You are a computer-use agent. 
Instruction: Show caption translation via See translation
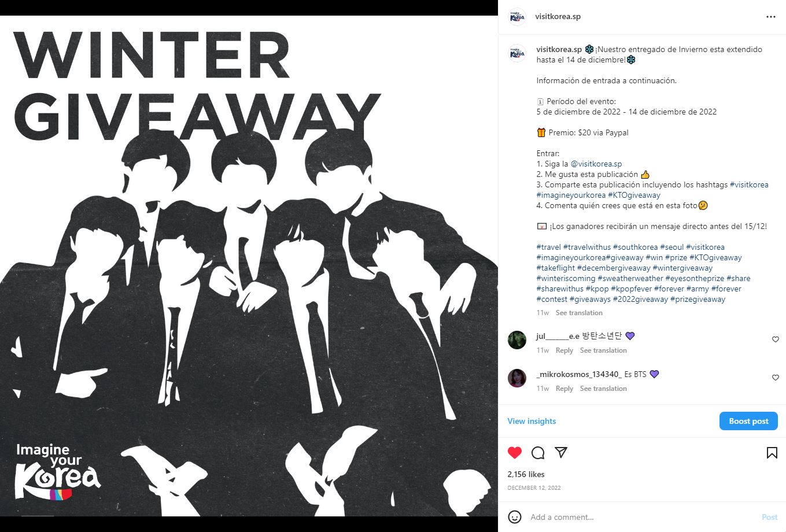[579, 313]
